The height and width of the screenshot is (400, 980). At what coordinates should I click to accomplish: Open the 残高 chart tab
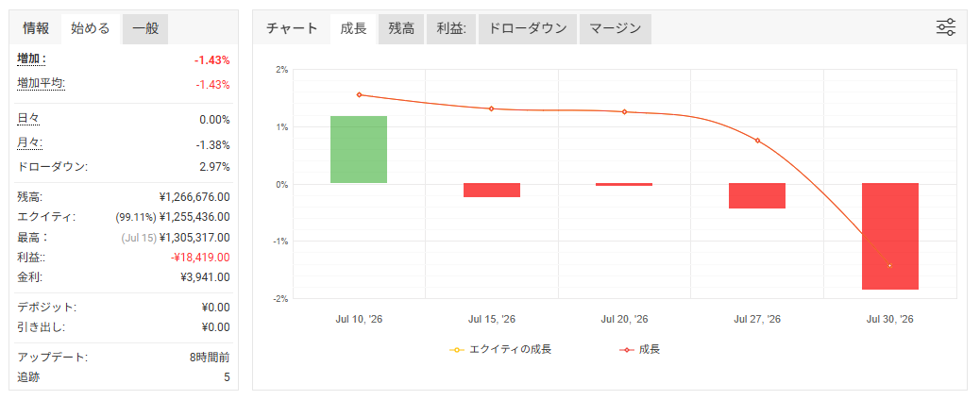[401, 28]
